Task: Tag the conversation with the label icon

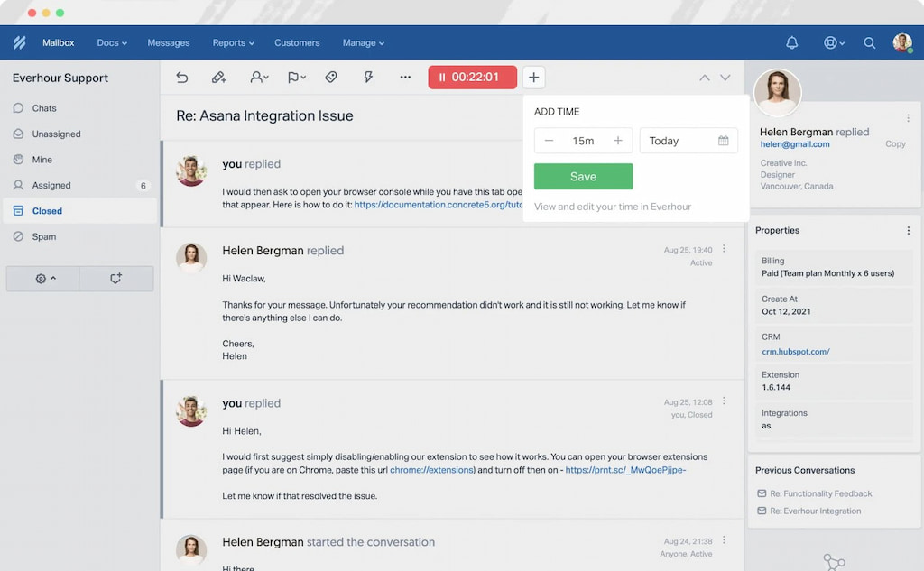Action: pos(331,78)
